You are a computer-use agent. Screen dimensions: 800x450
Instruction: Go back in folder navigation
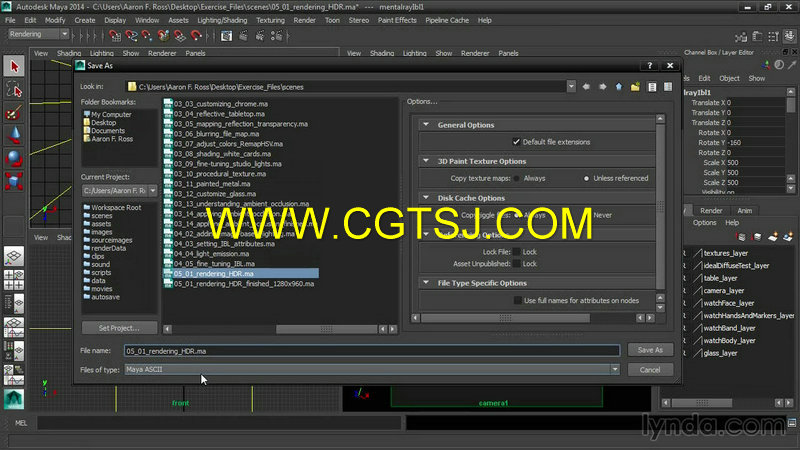click(x=586, y=87)
